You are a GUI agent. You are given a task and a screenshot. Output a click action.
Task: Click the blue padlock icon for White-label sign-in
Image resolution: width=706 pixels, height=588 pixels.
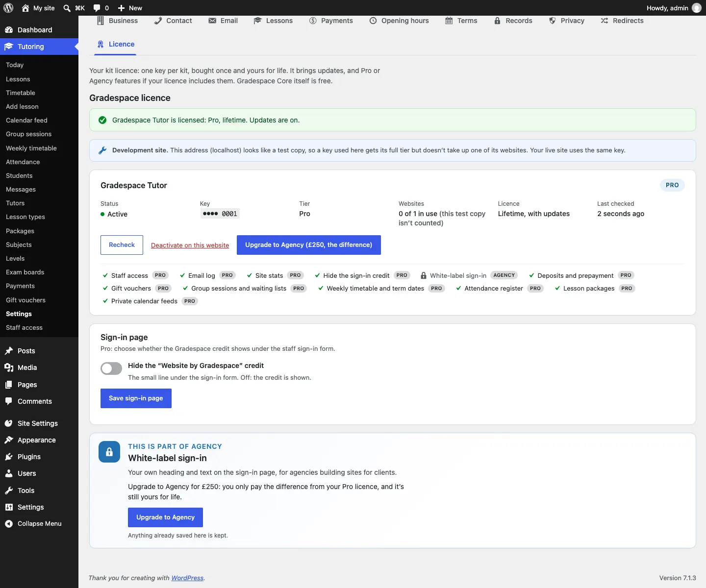109,452
